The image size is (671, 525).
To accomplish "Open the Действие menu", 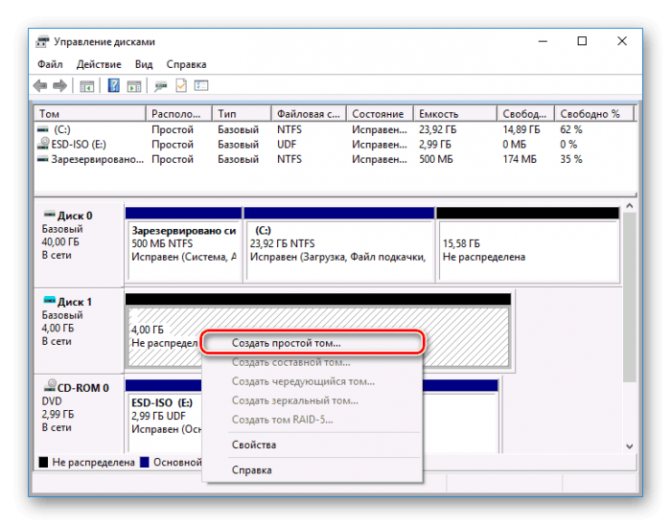I will (x=99, y=64).
